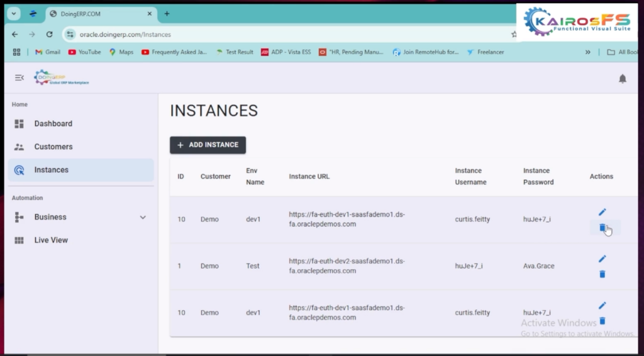Click the pencil icon in the first dev1 row
The width and height of the screenshot is (644, 356).
[x=602, y=212]
